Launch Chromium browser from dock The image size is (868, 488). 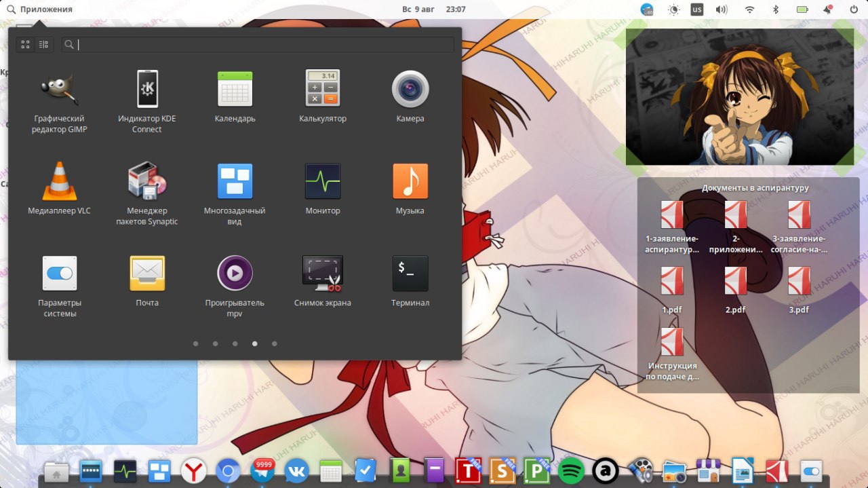click(x=229, y=470)
